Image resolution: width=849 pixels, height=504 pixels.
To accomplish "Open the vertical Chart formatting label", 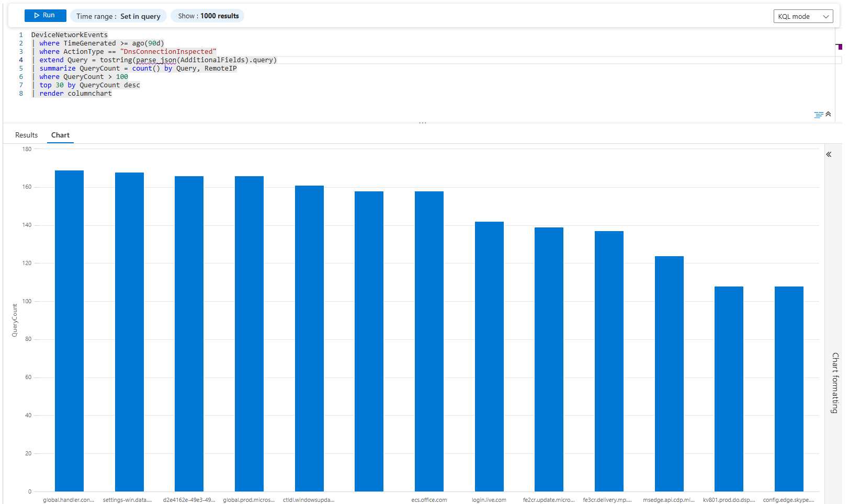I will [x=835, y=383].
